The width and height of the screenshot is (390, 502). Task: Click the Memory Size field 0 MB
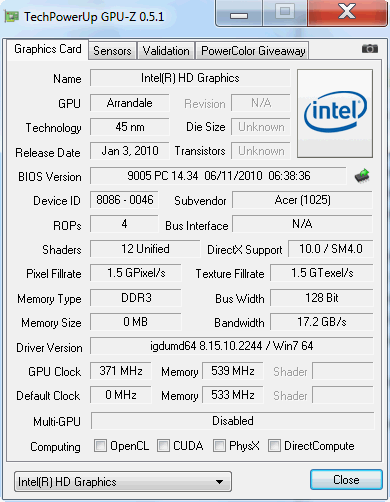click(136, 322)
